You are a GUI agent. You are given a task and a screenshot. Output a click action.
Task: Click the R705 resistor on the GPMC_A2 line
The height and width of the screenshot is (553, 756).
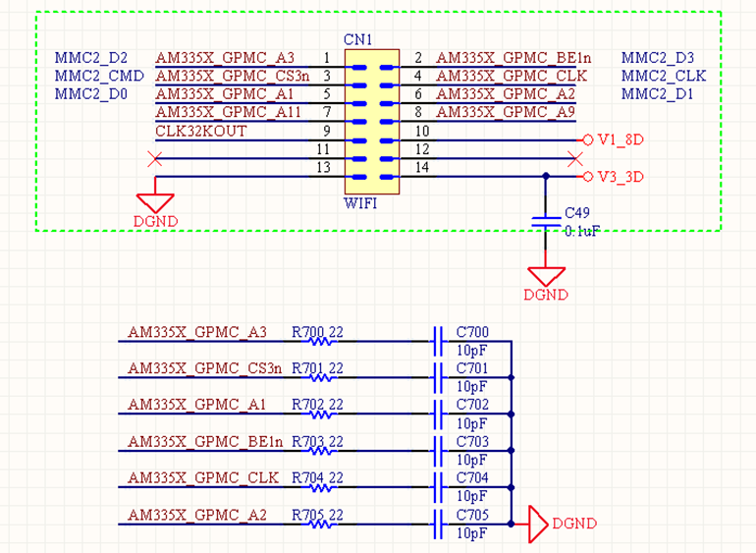pos(320,524)
